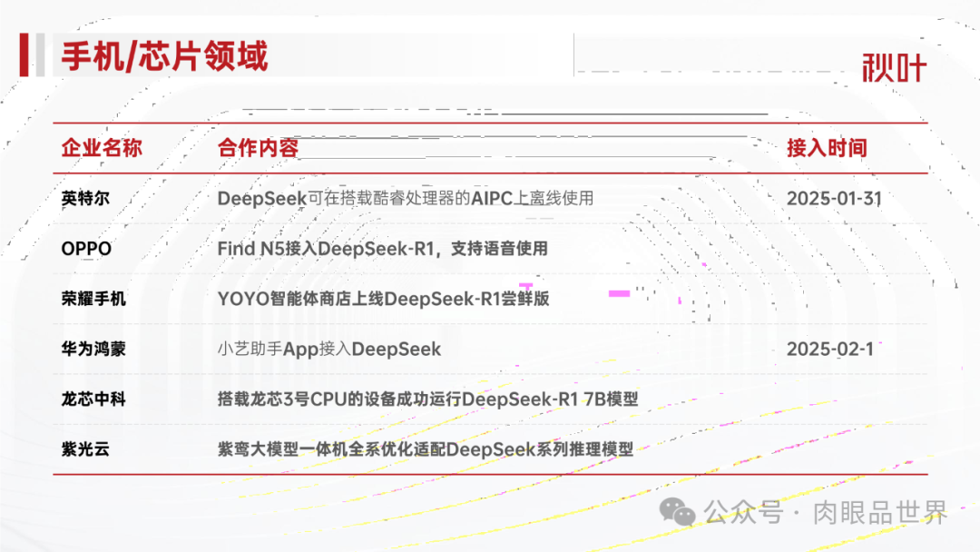Click the slide title 手机/芯片领域
Viewport: 980px width, 552px height.
pyautogui.click(x=164, y=56)
